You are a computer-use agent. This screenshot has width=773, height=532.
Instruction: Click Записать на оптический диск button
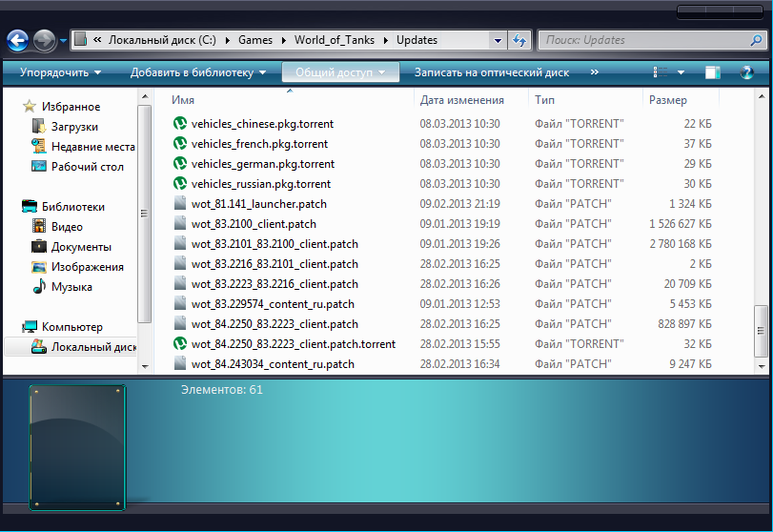(x=491, y=72)
